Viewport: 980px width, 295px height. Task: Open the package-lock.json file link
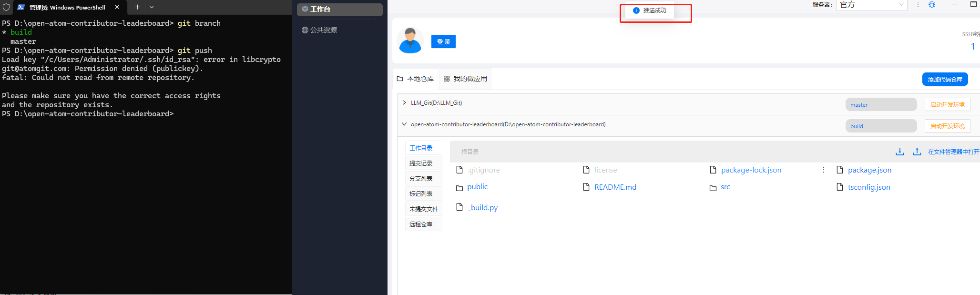point(751,170)
